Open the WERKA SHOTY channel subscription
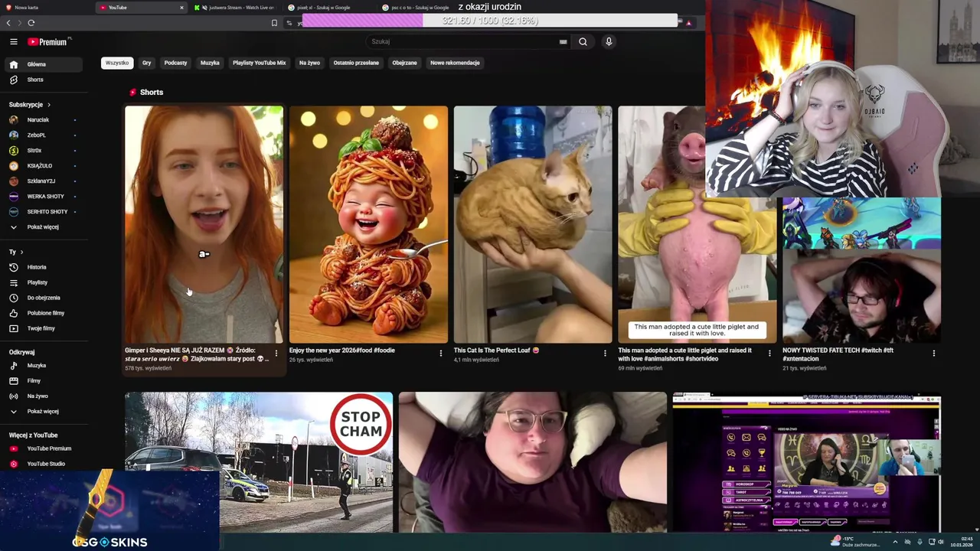 (43, 197)
